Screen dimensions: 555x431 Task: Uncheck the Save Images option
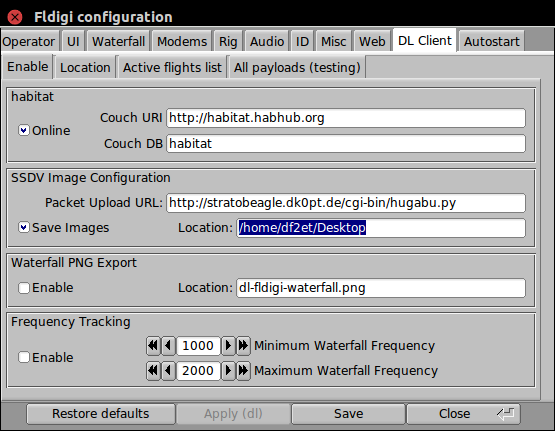(24, 228)
